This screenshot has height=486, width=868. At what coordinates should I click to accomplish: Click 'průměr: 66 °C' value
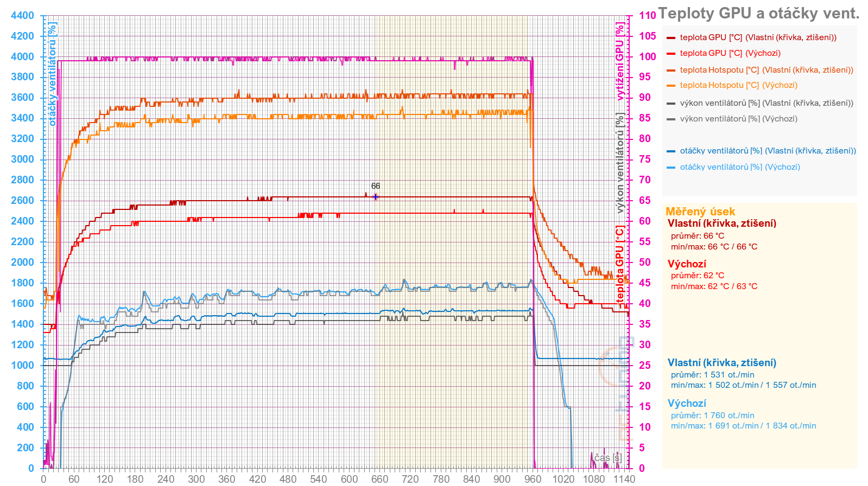(x=698, y=236)
